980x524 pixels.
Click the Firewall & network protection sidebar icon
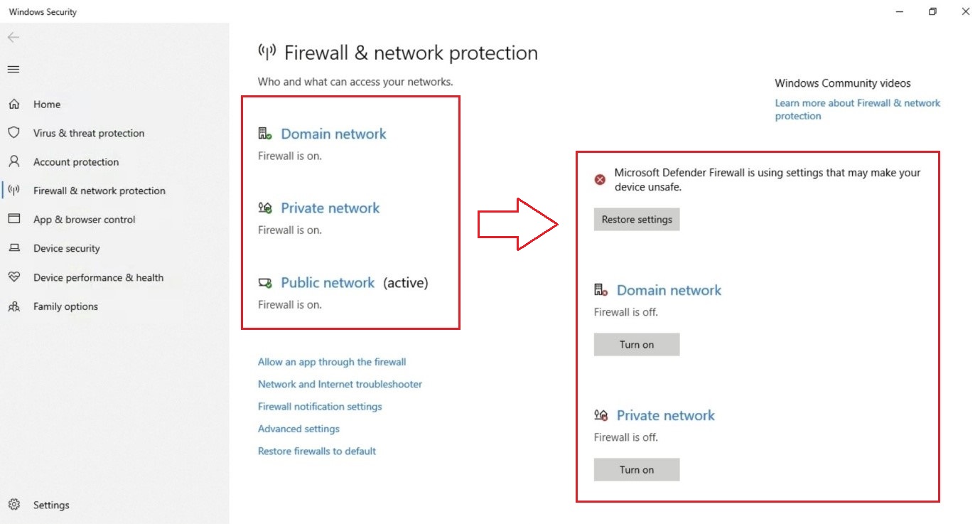pyautogui.click(x=14, y=191)
